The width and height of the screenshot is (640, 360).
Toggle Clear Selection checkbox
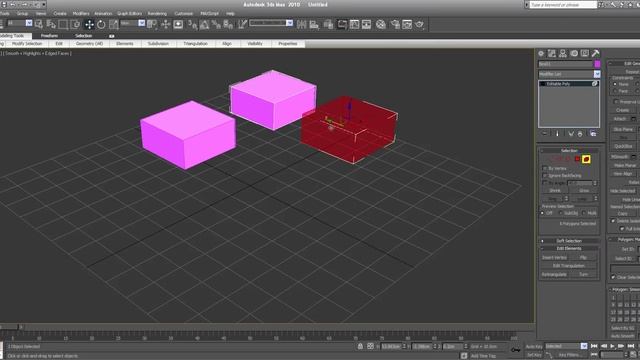click(x=613, y=277)
